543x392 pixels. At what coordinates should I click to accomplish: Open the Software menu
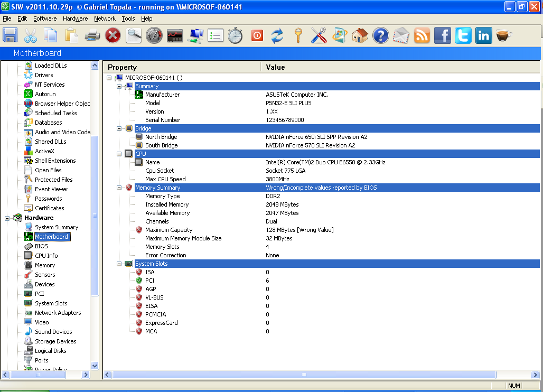tap(45, 18)
